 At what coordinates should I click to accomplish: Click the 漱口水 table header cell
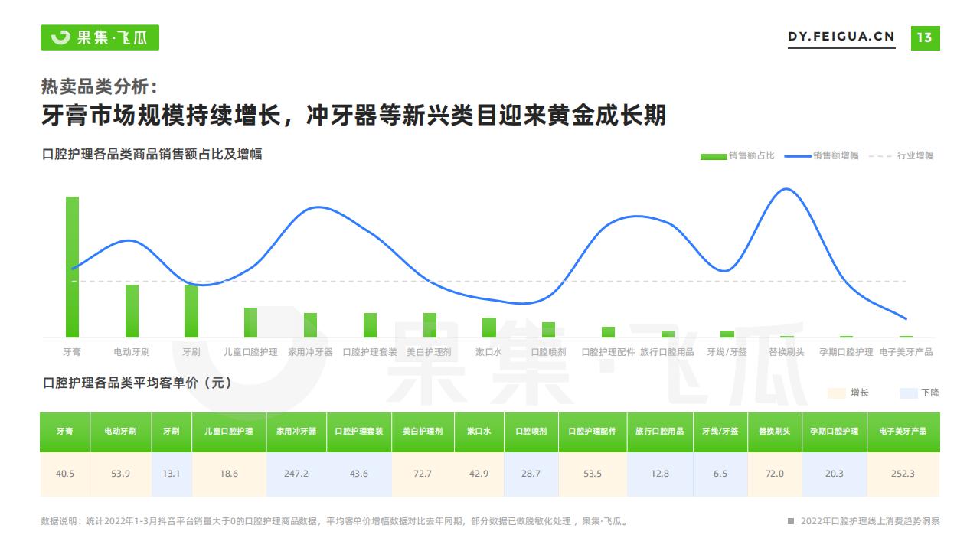click(479, 432)
